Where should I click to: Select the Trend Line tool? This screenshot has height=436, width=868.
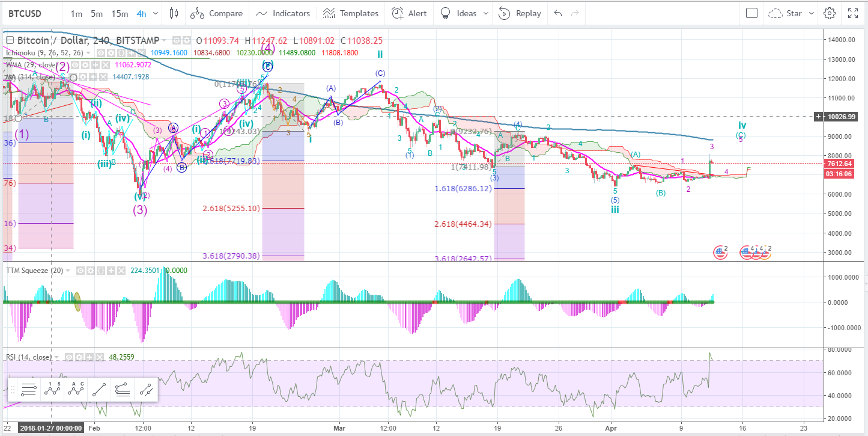pyautogui.click(x=99, y=389)
